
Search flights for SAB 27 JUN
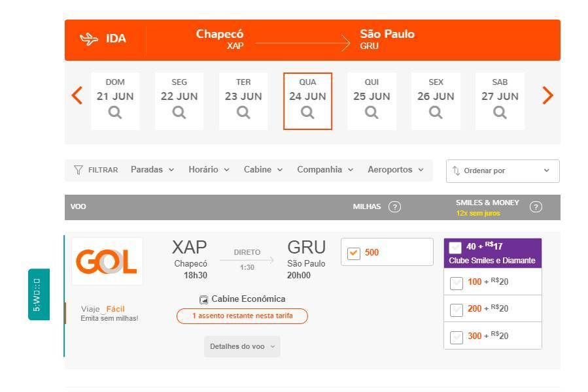point(500,101)
